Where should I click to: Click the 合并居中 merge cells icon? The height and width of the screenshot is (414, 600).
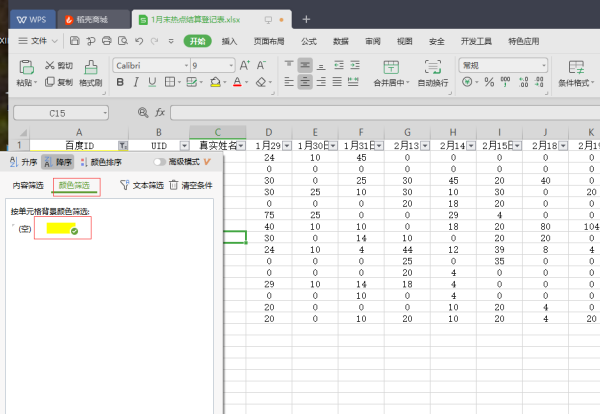388,66
